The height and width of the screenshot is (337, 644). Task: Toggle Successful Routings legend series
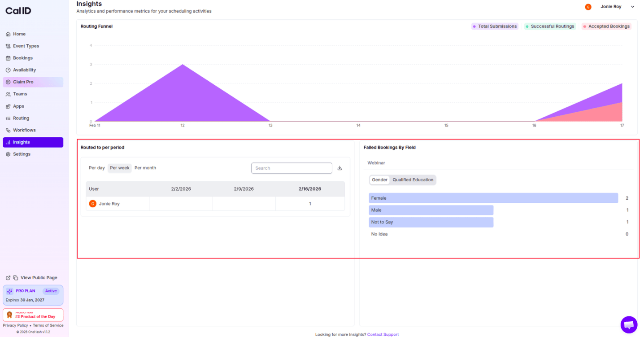click(550, 26)
